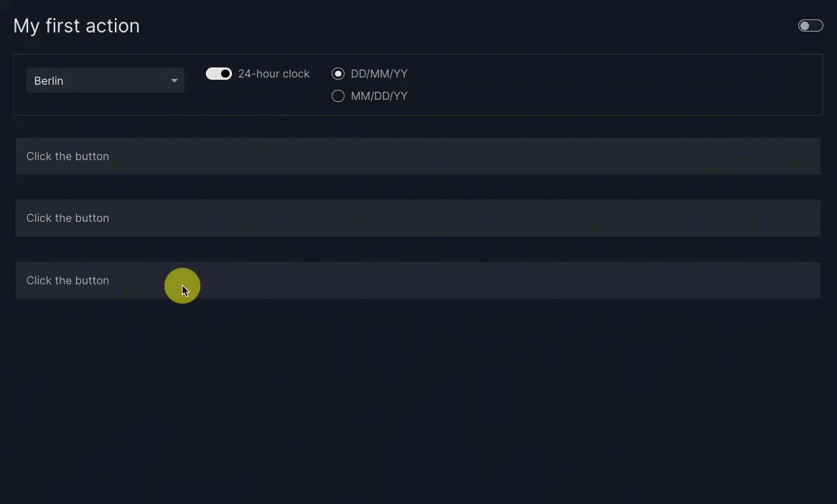Click the Berlin text in the combo box

pyautogui.click(x=49, y=81)
